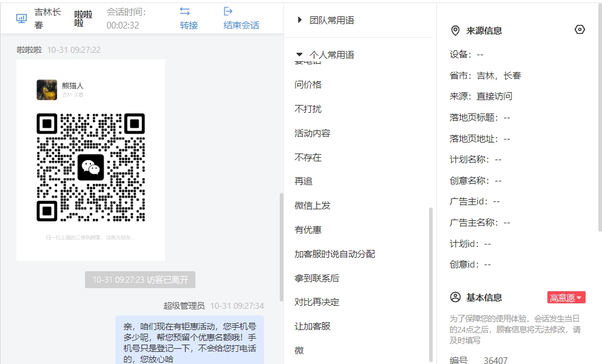The width and height of the screenshot is (602, 364).
Task: Click the 落地页标题 row
Action: point(480,118)
